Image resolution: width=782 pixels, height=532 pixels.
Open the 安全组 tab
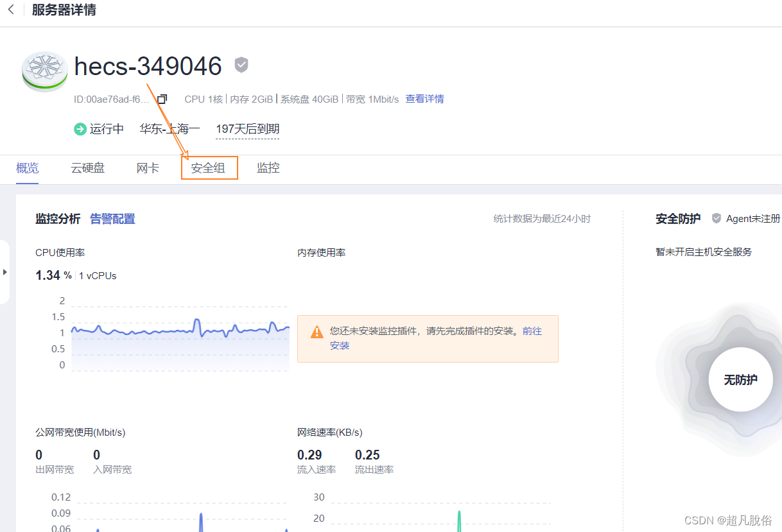pos(209,167)
